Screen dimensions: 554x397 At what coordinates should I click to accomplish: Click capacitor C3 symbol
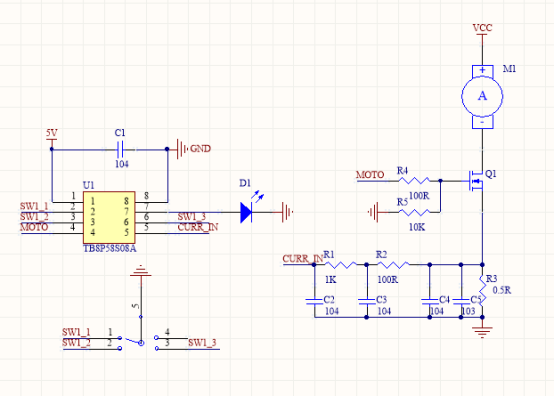[x=367, y=301]
